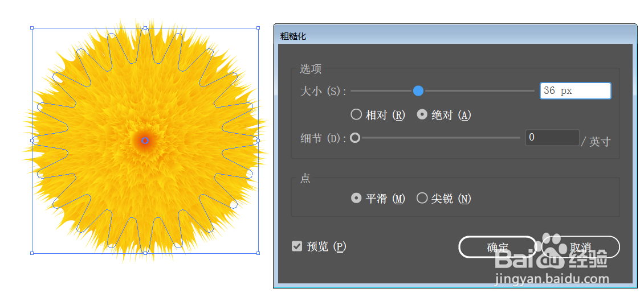Click the right-middle bounding box handle
The image size is (644, 301).
258,140
